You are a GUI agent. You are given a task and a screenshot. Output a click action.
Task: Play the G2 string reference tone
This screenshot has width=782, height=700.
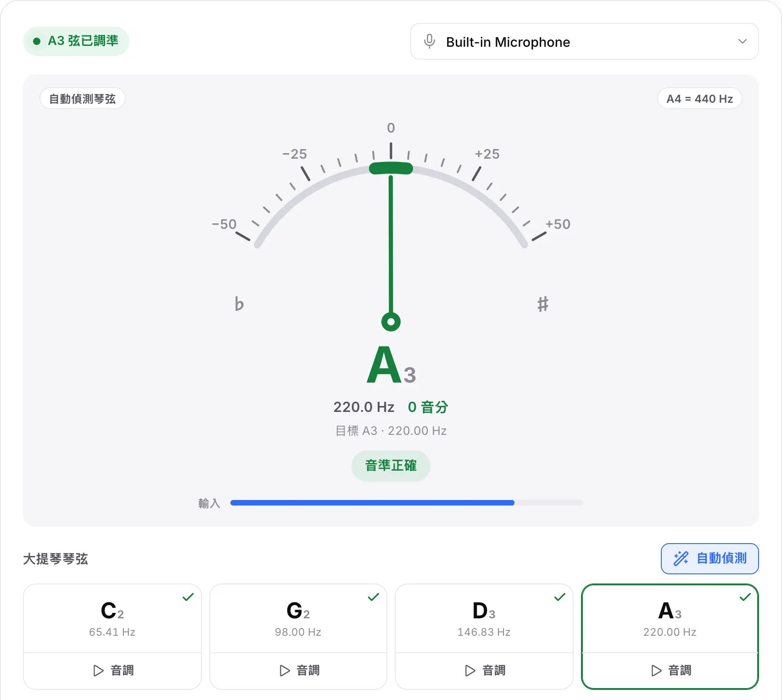pyautogui.click(x=298, y=671)
